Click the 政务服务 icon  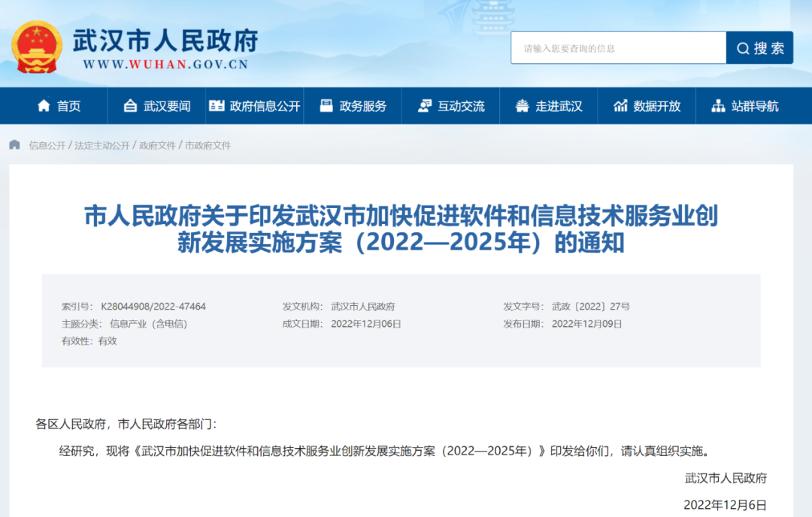click(326, 106)
